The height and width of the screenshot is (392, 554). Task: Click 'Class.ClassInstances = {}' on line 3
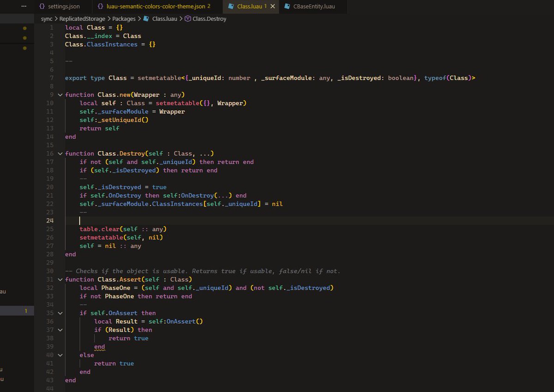coord(110,44)
